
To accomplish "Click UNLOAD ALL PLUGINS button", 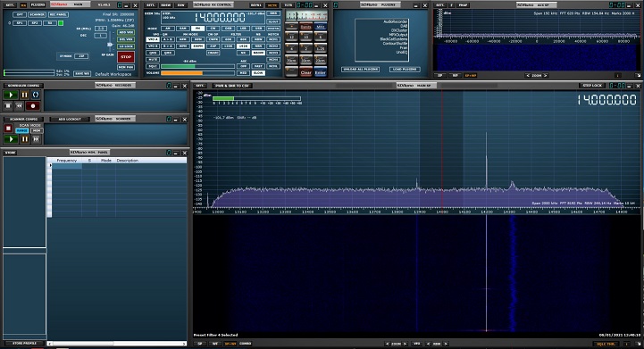I will tap(360, 69).
